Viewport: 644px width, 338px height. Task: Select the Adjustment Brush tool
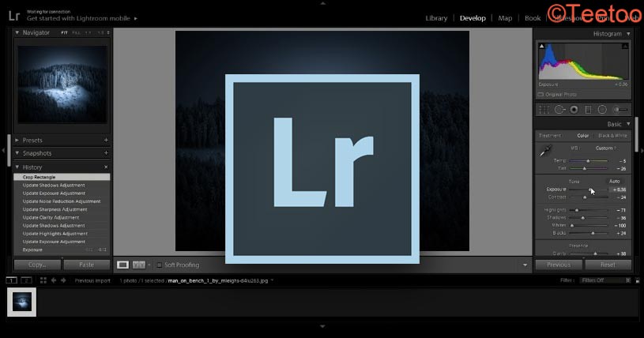[621, 110]
